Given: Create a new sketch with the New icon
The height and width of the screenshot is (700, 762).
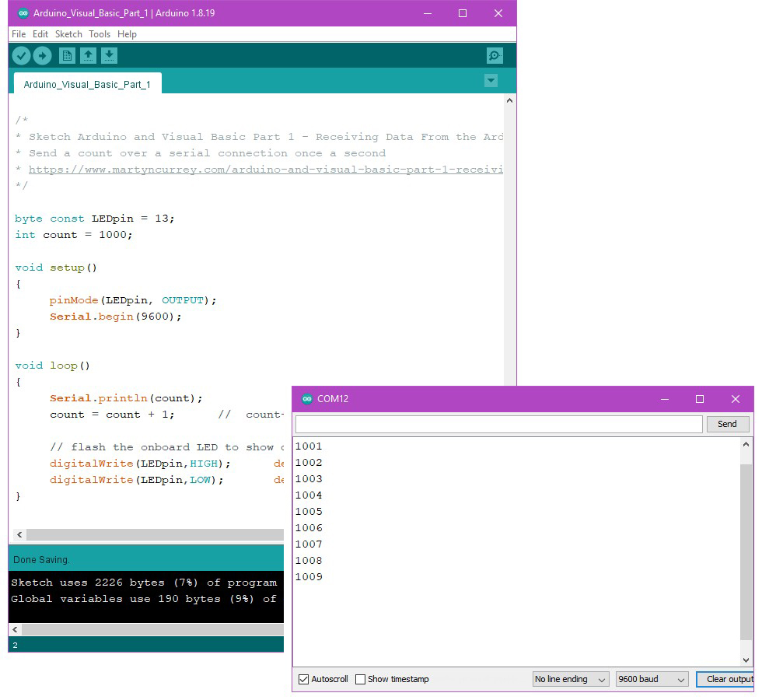Looking at the screenshot, I should click(x=67, y=55).
